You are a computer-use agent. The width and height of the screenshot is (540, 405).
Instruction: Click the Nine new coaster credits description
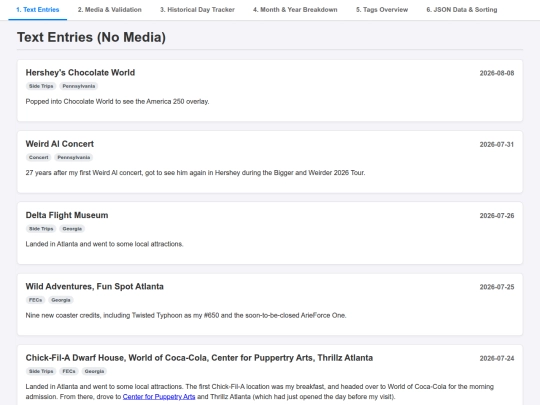[x=186, y=315]
